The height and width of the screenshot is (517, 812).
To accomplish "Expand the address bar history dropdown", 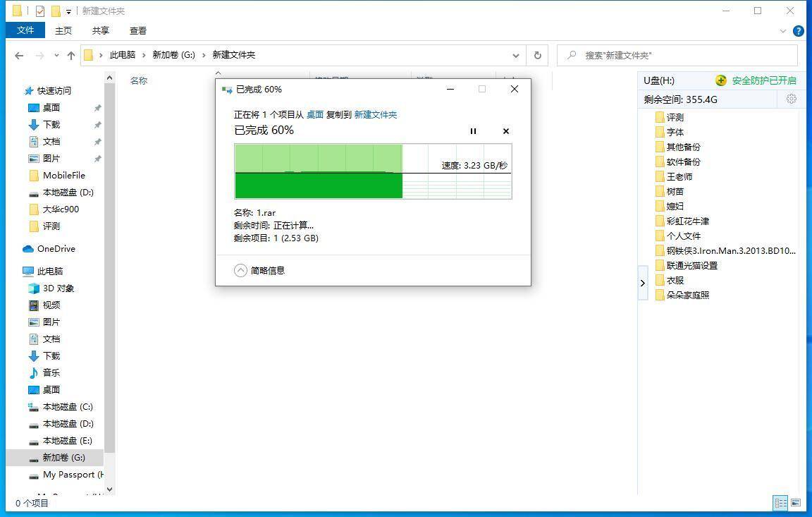I will pos(516,55).
